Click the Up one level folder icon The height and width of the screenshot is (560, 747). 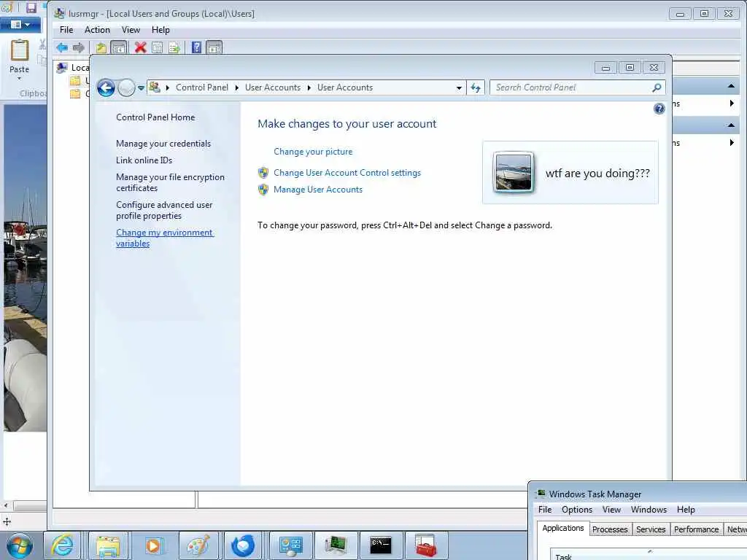click(101, 47)
